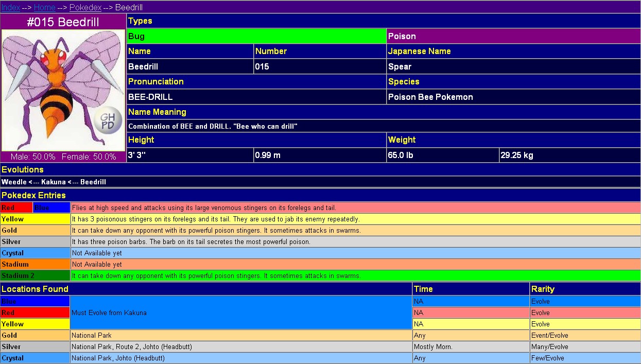Click the 'Crystal' label in Pokedex Entries
641x364 pixels.
(35, 253)
